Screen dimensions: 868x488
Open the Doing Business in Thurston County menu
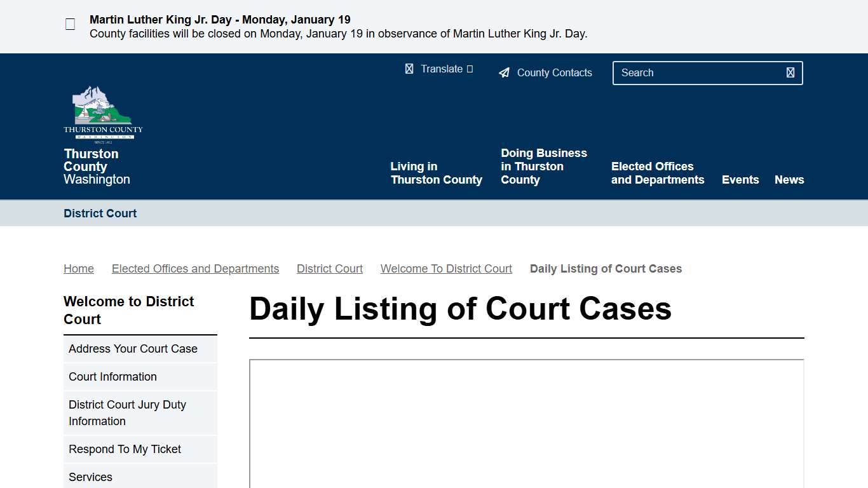(544, 166)
